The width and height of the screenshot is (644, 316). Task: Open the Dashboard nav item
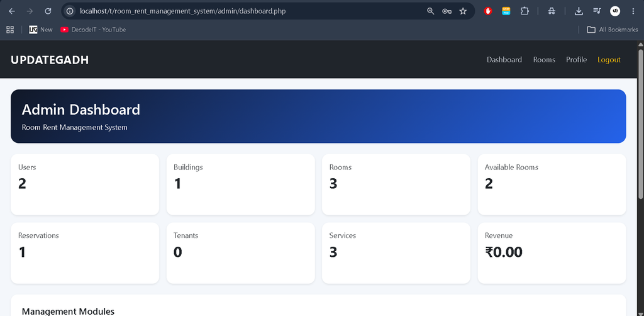point(504,60)
